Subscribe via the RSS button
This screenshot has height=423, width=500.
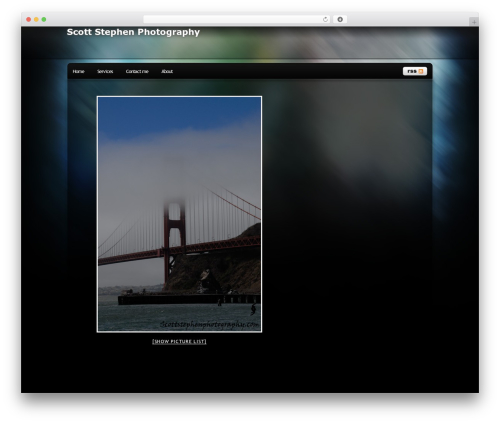point(415,71)
